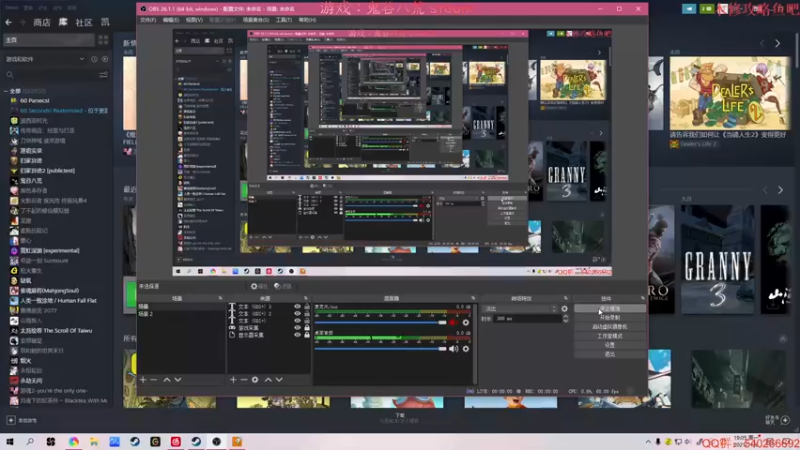The height and width of the screenshot is (450, 800).
Task: Lock the 文本 (GDI+) 3 source
Action: point(307,307)
